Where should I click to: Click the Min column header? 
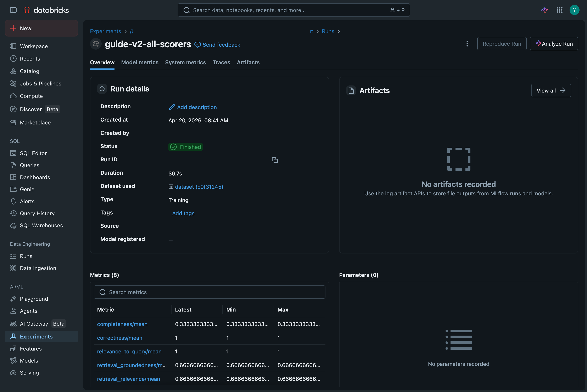(x=231, y=309)
